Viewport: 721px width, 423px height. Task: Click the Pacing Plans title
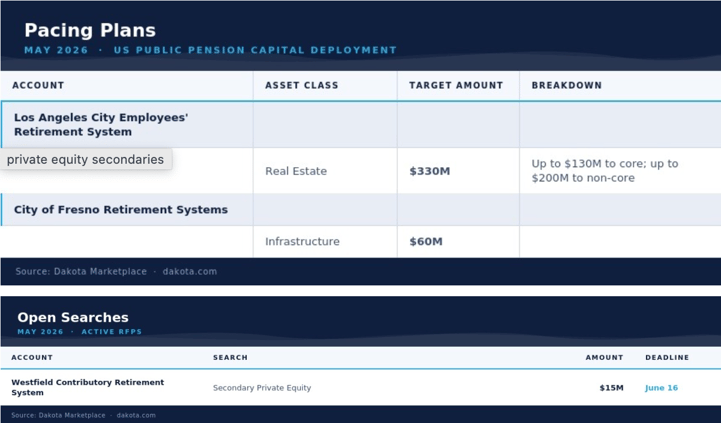pos(90,30)
